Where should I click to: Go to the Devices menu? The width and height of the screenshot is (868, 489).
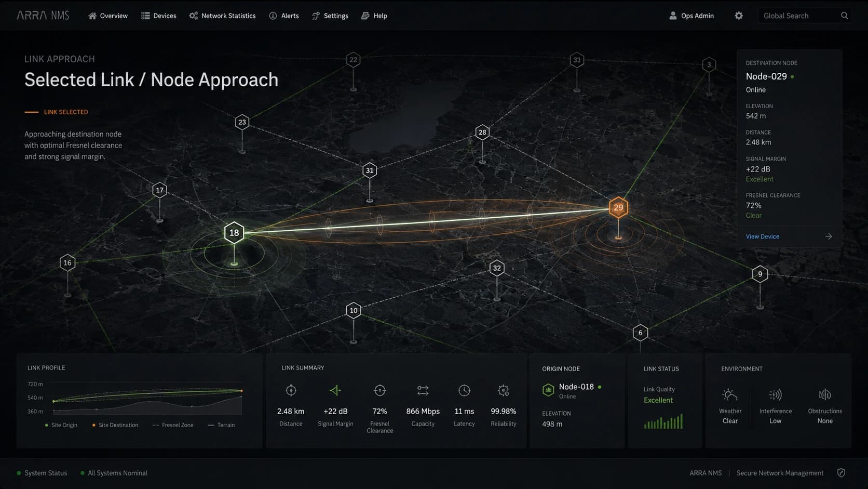click(158, 16)
